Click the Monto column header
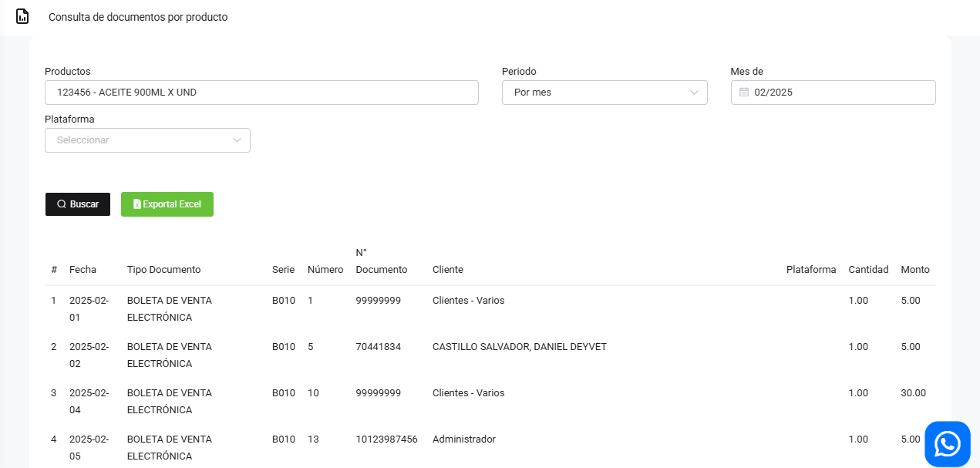 [x=914, y=270]
